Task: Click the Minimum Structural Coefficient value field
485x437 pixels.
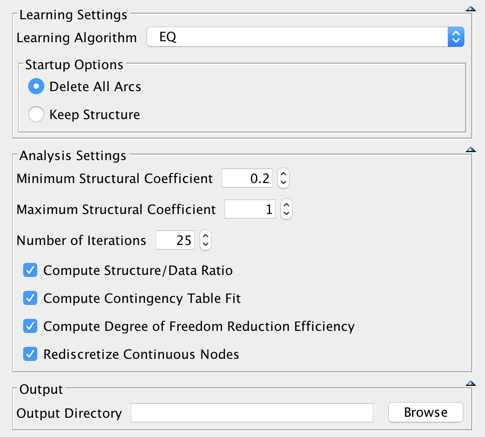Action: click(x=247, y=178)
